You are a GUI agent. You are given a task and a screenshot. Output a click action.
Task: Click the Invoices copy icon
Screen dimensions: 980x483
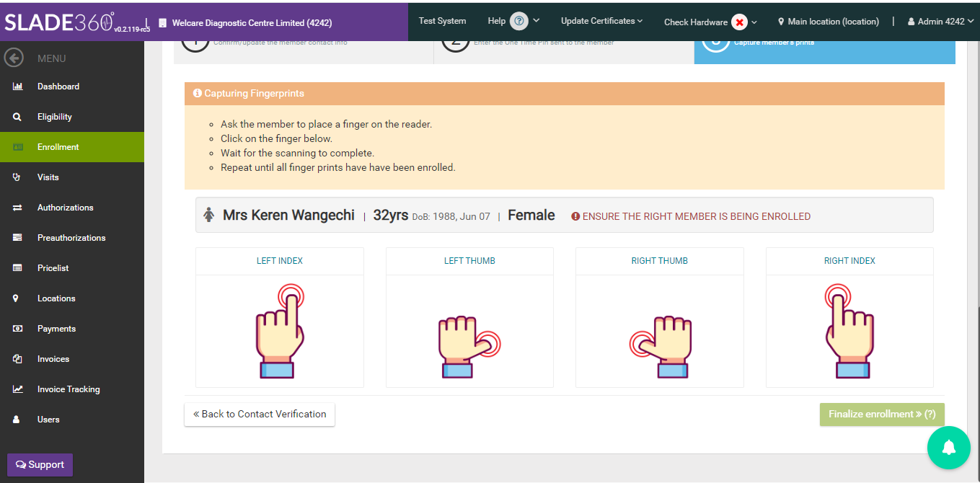[x=17, y=359]
